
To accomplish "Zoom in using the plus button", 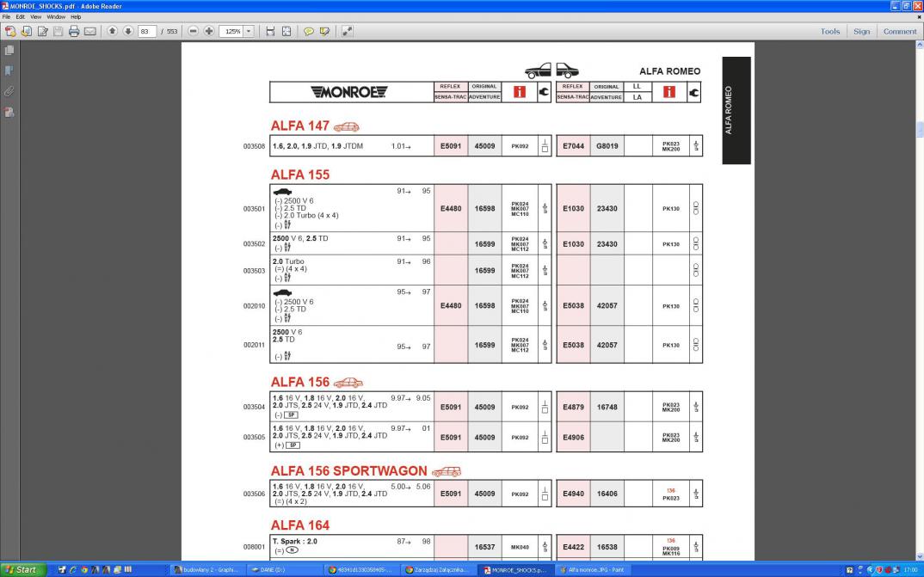I will pyautogui.click(x=209, y=31).
